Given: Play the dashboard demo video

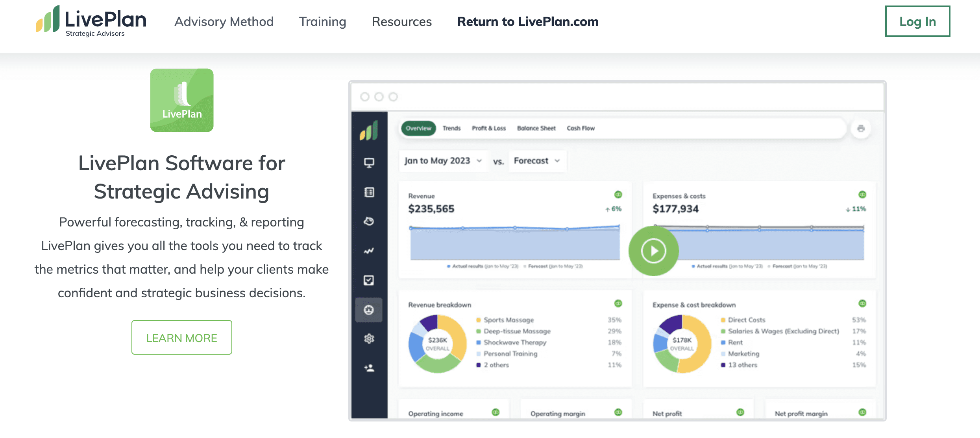Looking at the screenshot, I should coord(653,251).
